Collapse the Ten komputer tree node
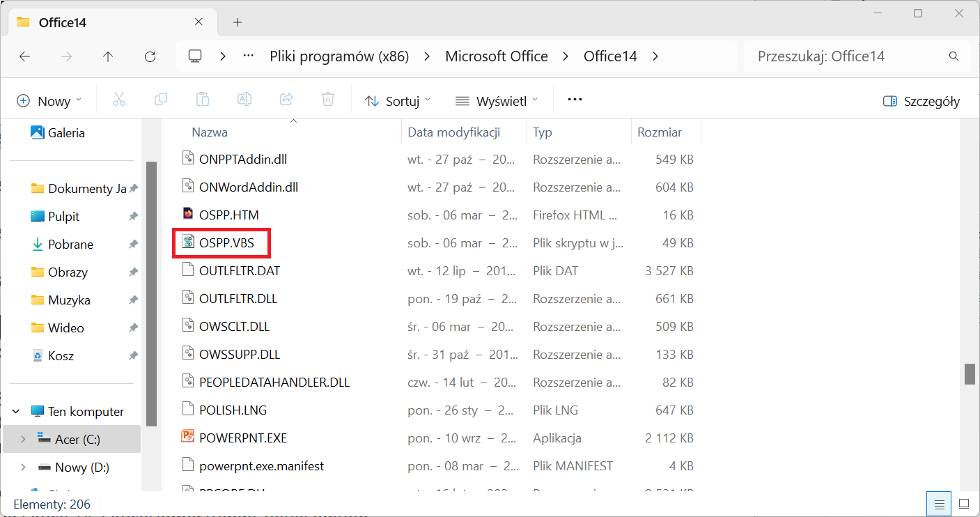This screenshot has width=980, height=517. 17,412
